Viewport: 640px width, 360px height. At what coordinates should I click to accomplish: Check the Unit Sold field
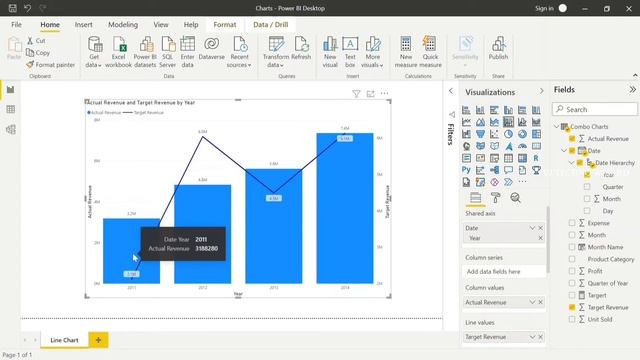pyautogui.click(x=572, y=319)
